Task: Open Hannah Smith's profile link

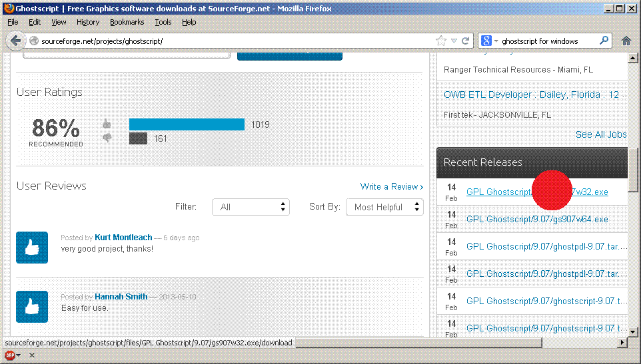Action: [121, 296]
